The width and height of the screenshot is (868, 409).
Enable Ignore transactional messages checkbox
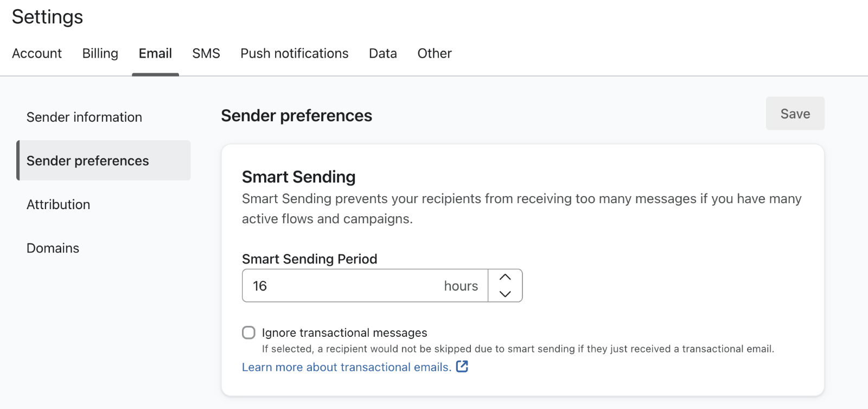(x=248, y=332)
